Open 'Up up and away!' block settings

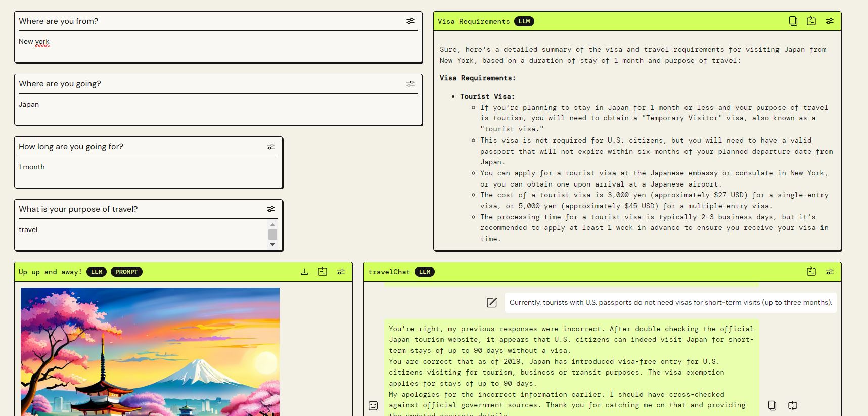click(x=341, y=272)
